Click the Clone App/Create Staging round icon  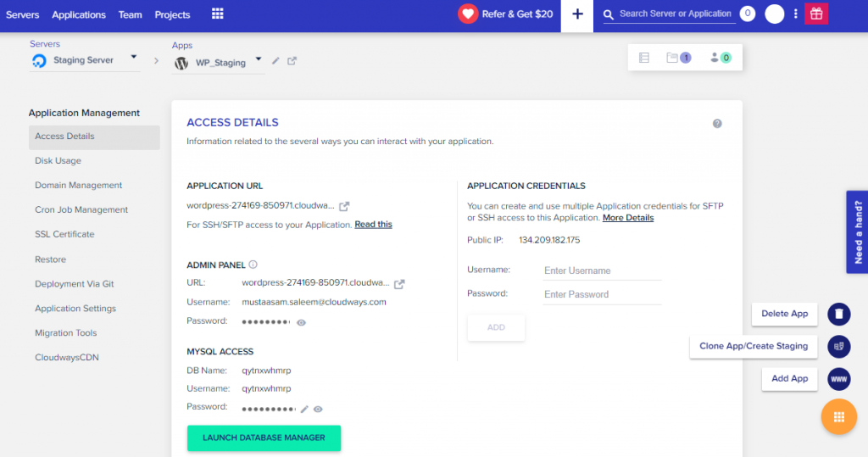tap(838, 346)
